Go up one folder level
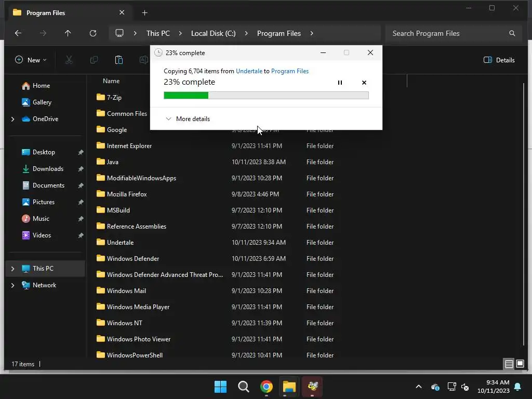 [68, 33]
